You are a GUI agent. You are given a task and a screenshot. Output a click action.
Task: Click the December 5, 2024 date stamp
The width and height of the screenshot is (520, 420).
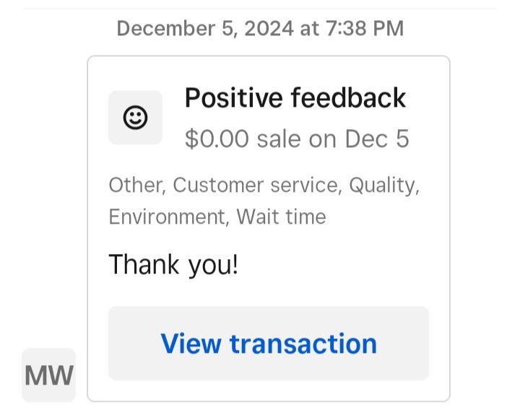tap(205, 29)
